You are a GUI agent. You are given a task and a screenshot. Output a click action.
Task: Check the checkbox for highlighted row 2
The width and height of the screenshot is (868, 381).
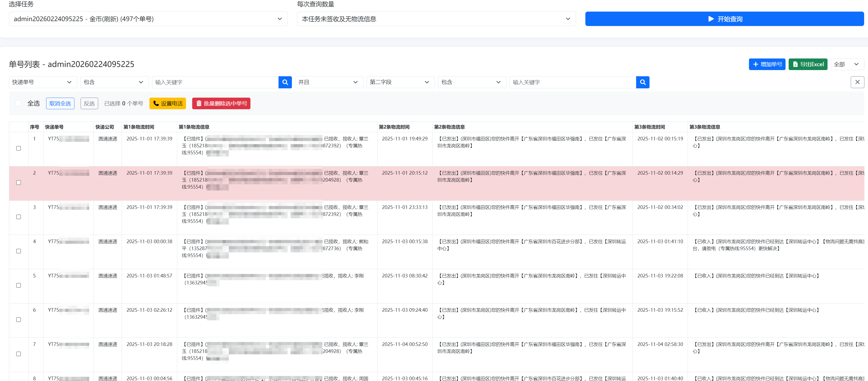pos(19,183)
